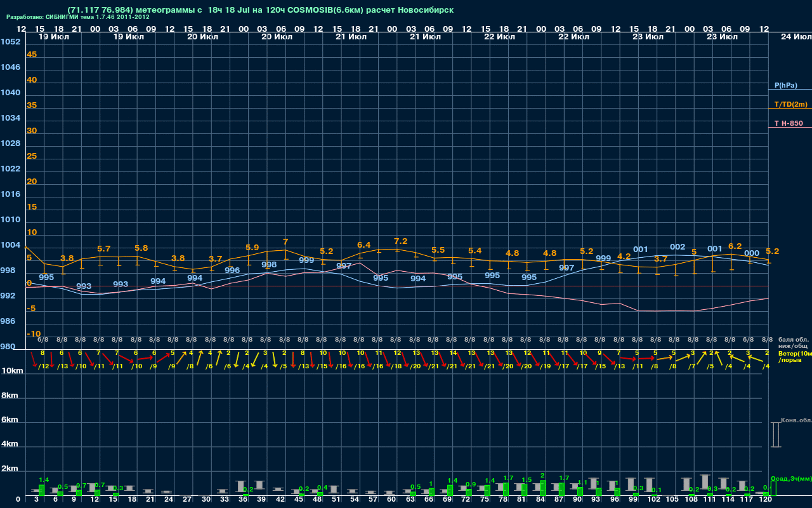Select the T H-850 legend label

click(787, 123)
